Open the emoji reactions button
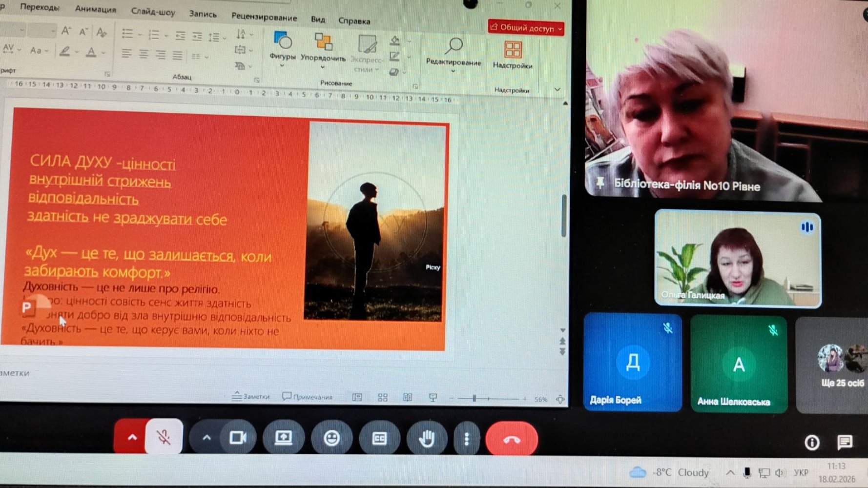Viewport: 868px width, 488px height. (332, 438)
